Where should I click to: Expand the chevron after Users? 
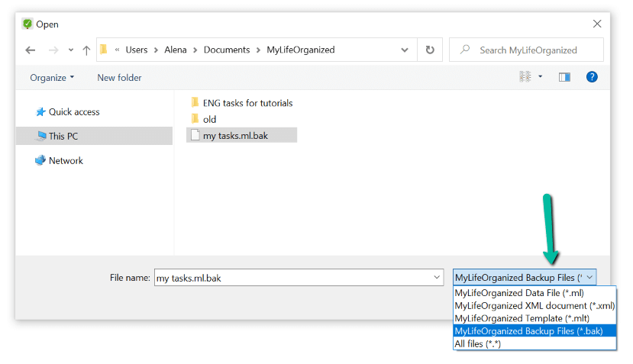156,50
